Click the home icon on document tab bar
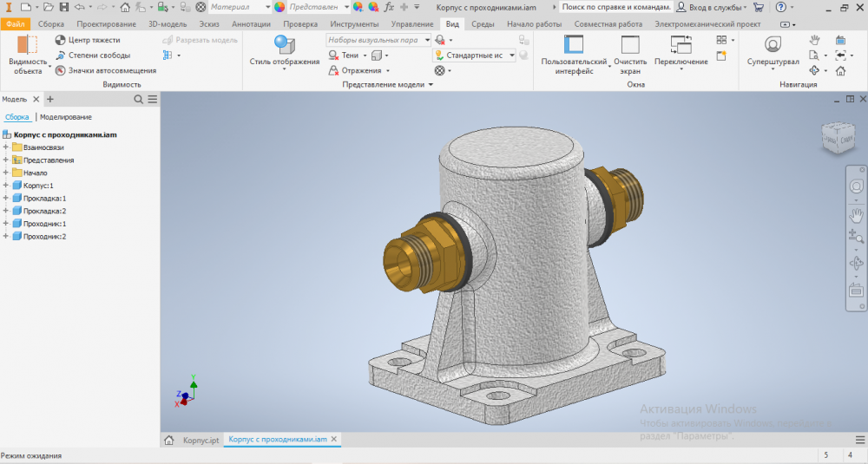The width and height of the screenshot is (868, 464). point(169,441)
